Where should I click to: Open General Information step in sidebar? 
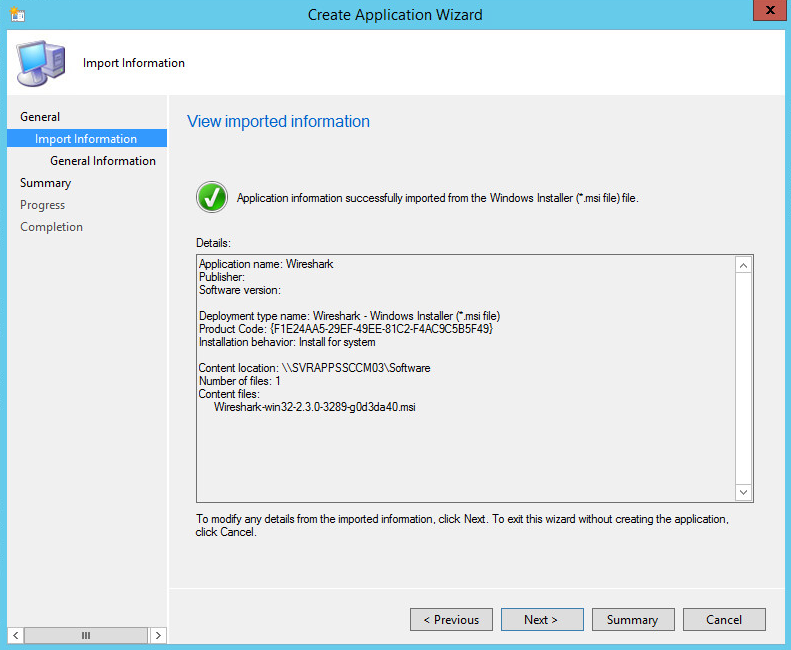(x=103, y=160)
